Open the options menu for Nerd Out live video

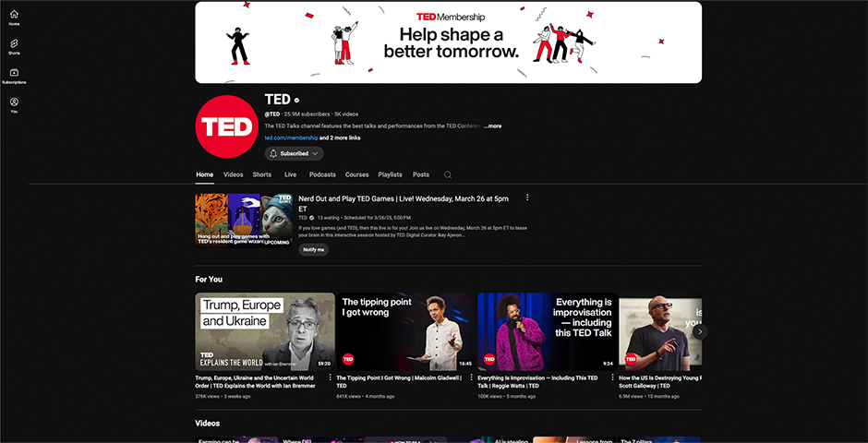coord(527,198)
